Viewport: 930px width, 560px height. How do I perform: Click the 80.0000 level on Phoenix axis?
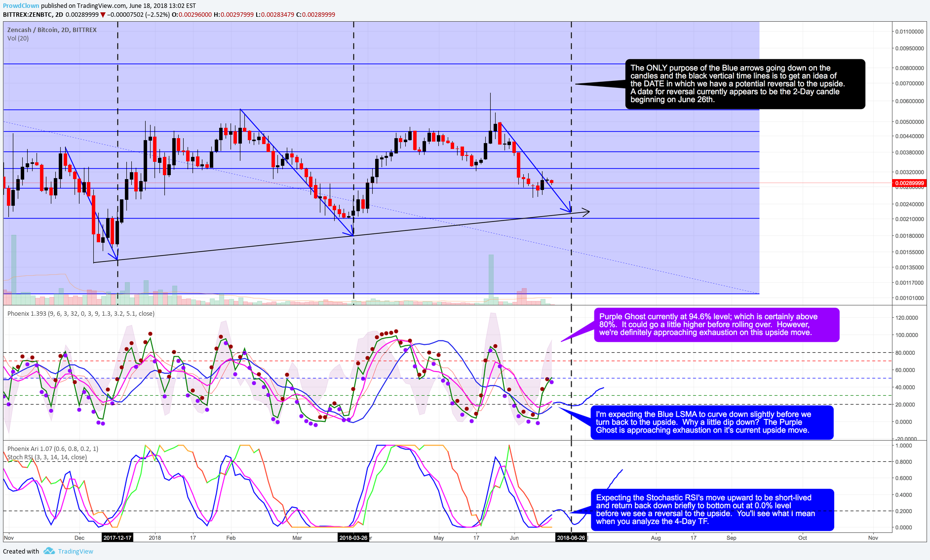point(905,353)
